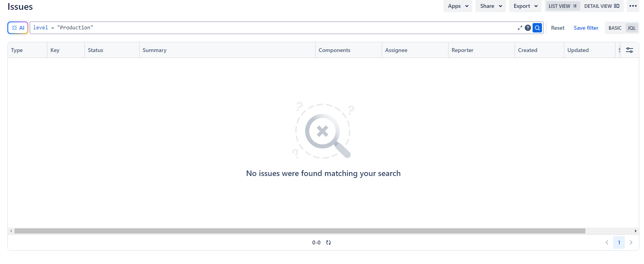Switch to Detail View
The height and width of the screenshot is (264, 644).
pos(602,6)
